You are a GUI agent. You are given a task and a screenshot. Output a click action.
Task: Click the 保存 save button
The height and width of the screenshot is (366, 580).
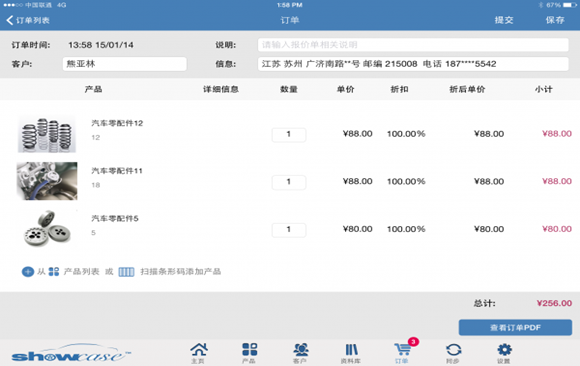pyautogui.click(x=555, y=20)
